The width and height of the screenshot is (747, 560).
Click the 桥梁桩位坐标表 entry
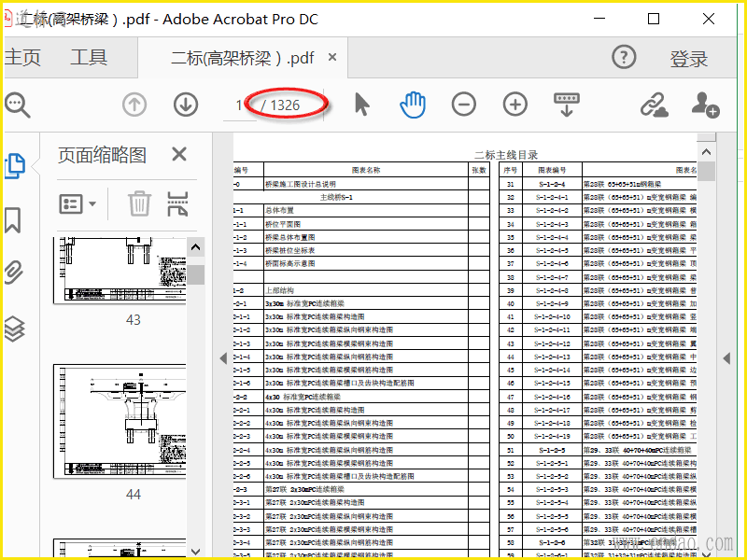(x=290, y=250)
